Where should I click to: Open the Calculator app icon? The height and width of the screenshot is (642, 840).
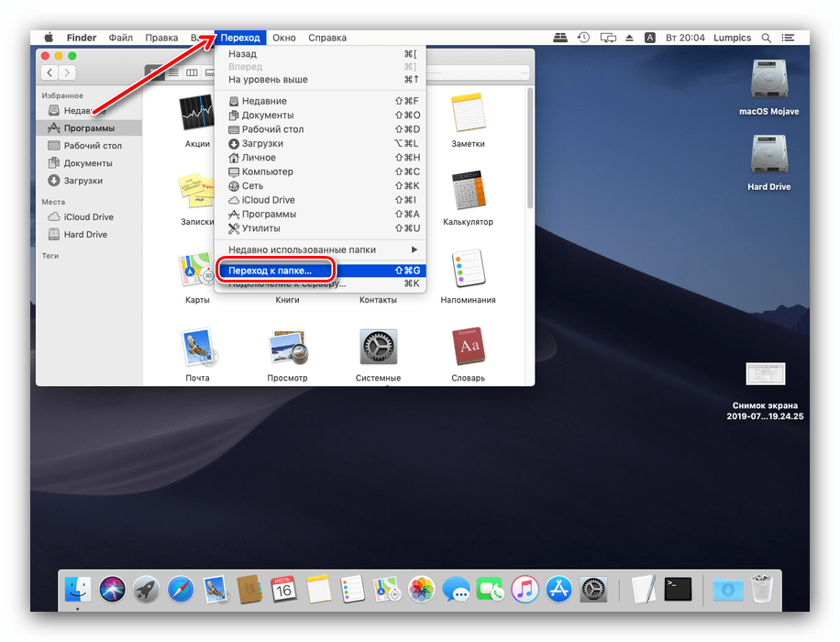click(x=468, y=192)
